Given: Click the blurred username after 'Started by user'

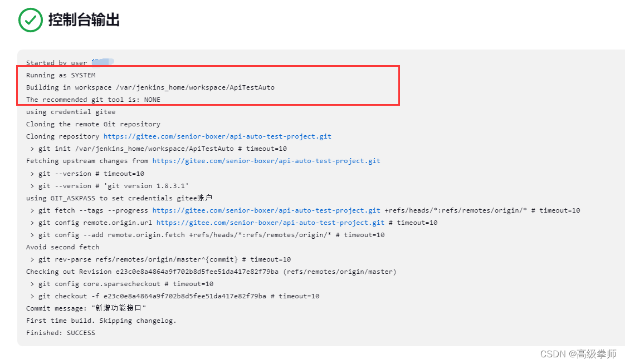Looking at the screenshot, I should [x=102, y=62].
